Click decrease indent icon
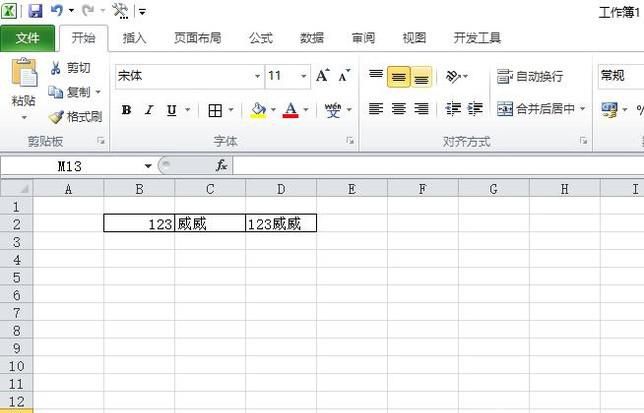This screenshot has width=644, height=413. coord(453,109)
